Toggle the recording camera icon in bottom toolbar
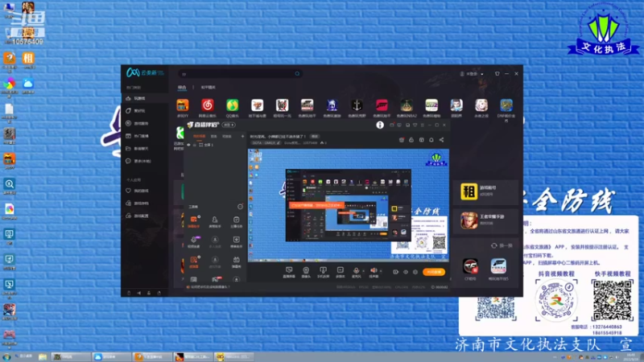644x362 pixels. 395,272
